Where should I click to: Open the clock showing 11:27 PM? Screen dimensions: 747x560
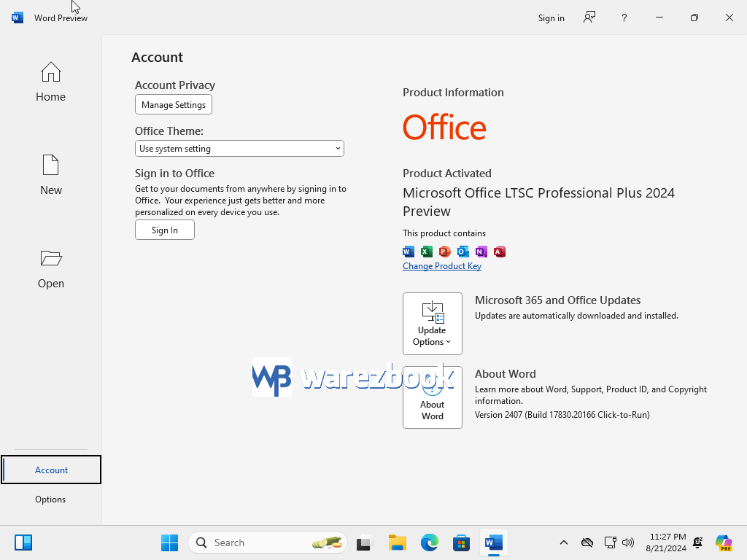pyautogui.click(x=666, y=542)
